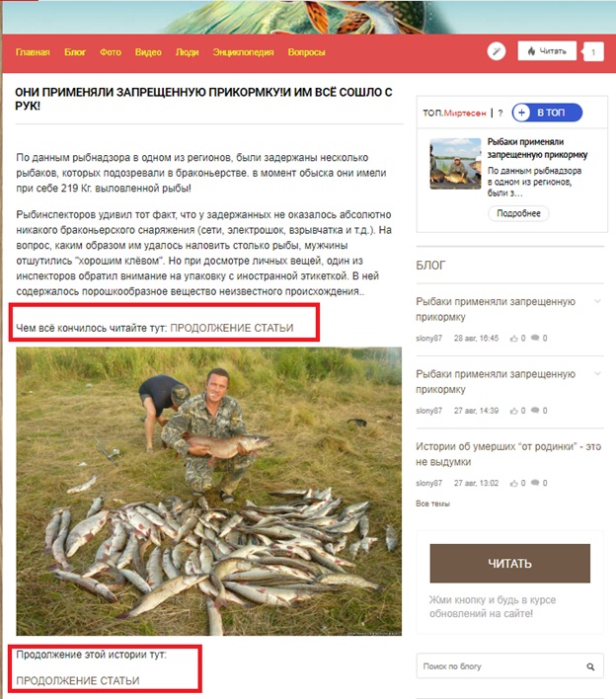This screenshot has width=616, height=699.
Task: Go to the Видео menu section
Action: [x=148, y=52]
